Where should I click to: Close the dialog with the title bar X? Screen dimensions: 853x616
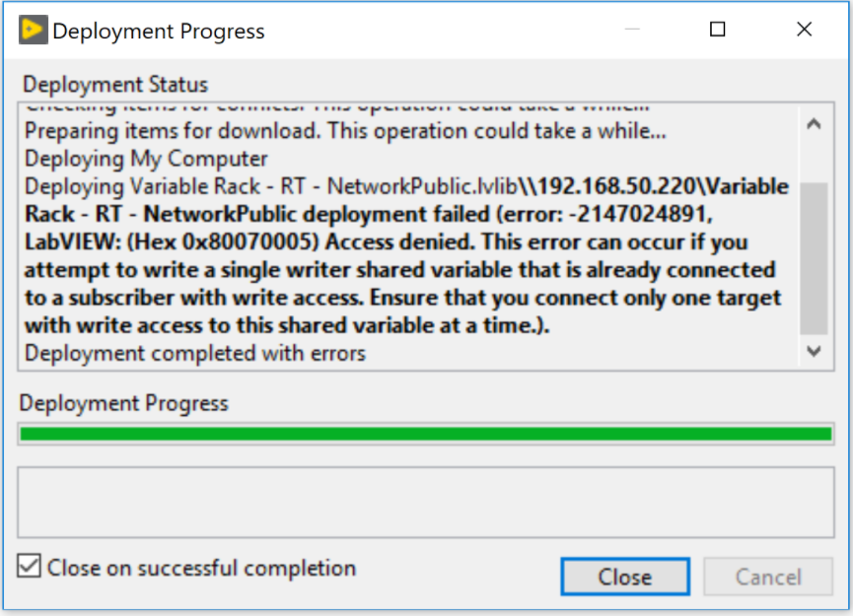click(804, 31)
